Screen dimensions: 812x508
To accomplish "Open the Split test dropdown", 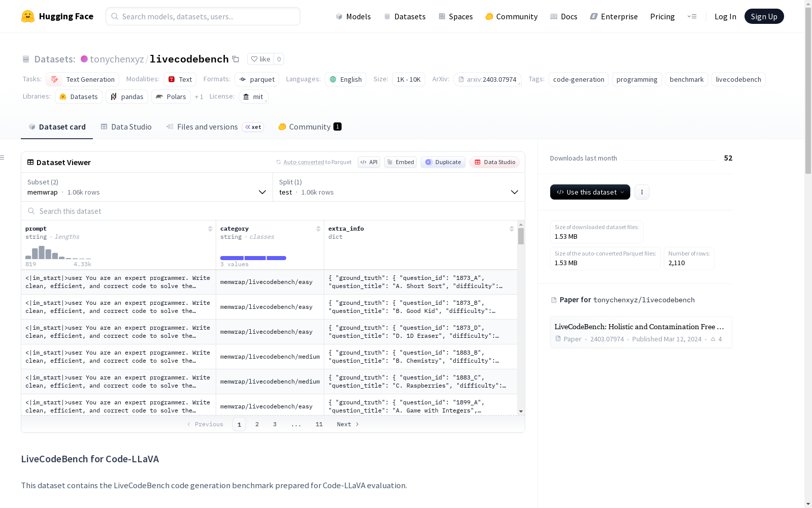I will click(399, 187).
